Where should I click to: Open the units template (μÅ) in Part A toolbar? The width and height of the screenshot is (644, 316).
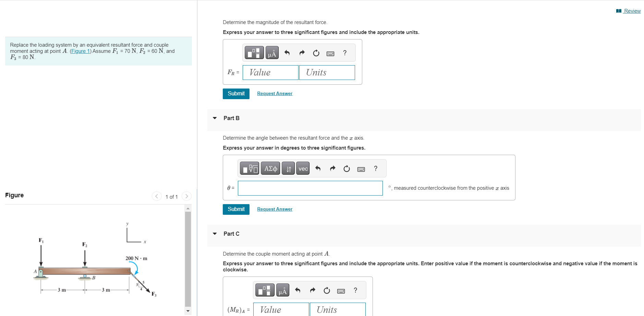click(x=271, y=53)
